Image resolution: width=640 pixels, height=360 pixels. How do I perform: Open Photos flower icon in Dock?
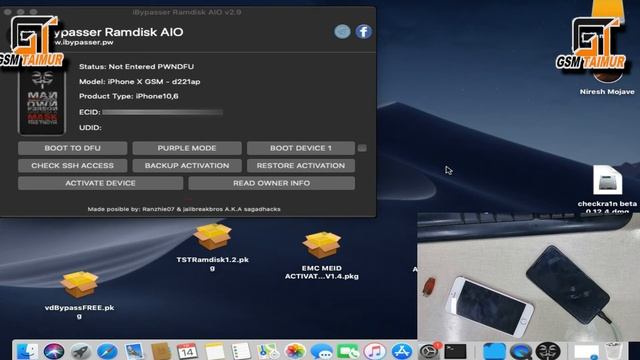click(x=294, y=351)
